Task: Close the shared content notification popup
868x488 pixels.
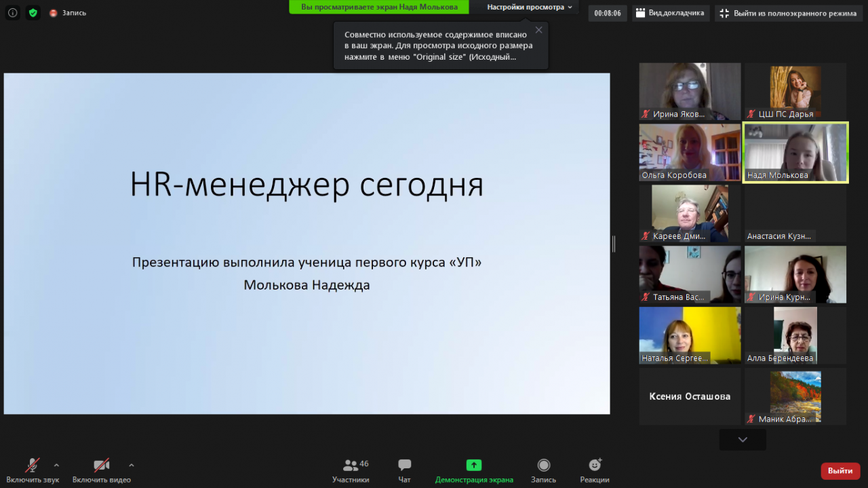Action: pos(538,30)
